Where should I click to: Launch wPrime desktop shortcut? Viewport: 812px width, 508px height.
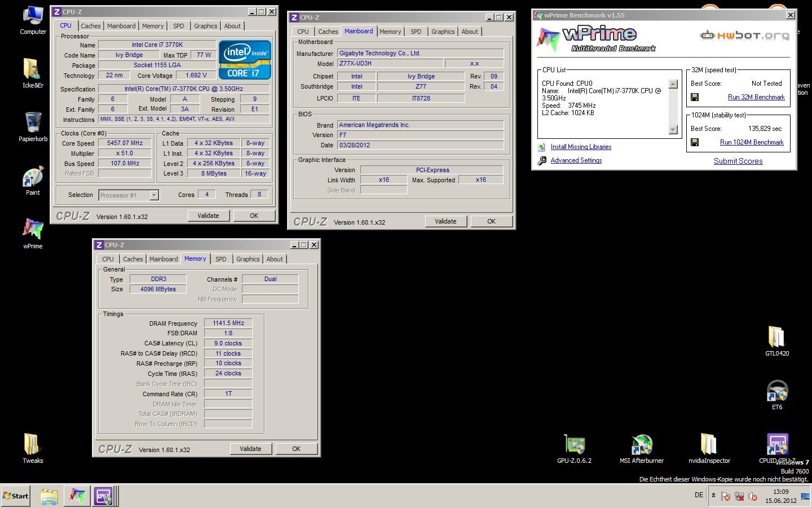33,234
